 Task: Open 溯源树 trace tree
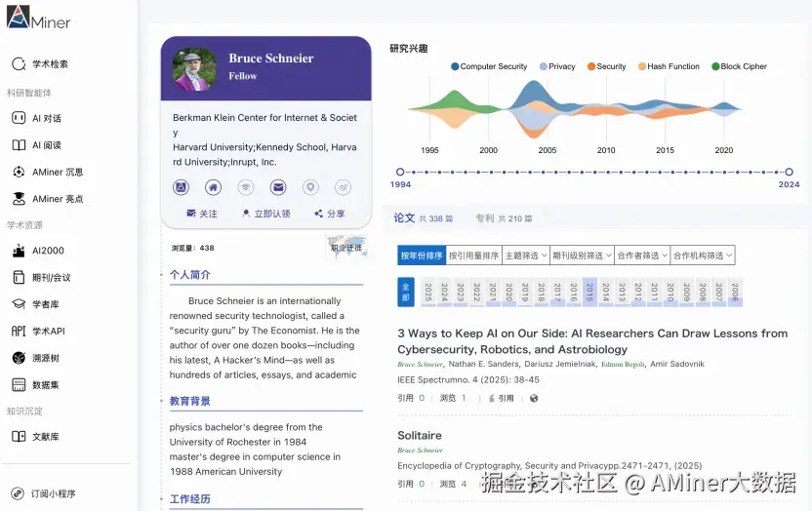tap(36, 358)
